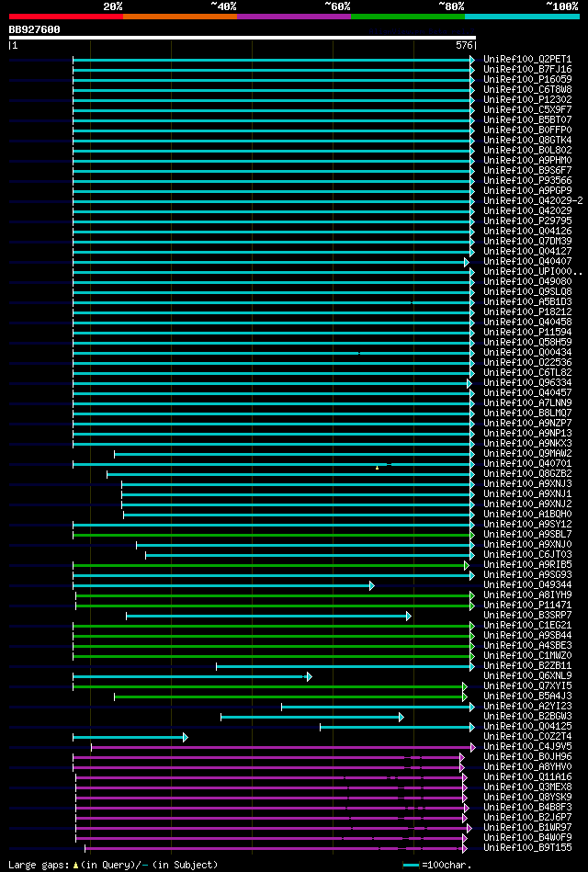
Task: Select label UniRef100_C1EG21
Action: click(x=527, y=626)
